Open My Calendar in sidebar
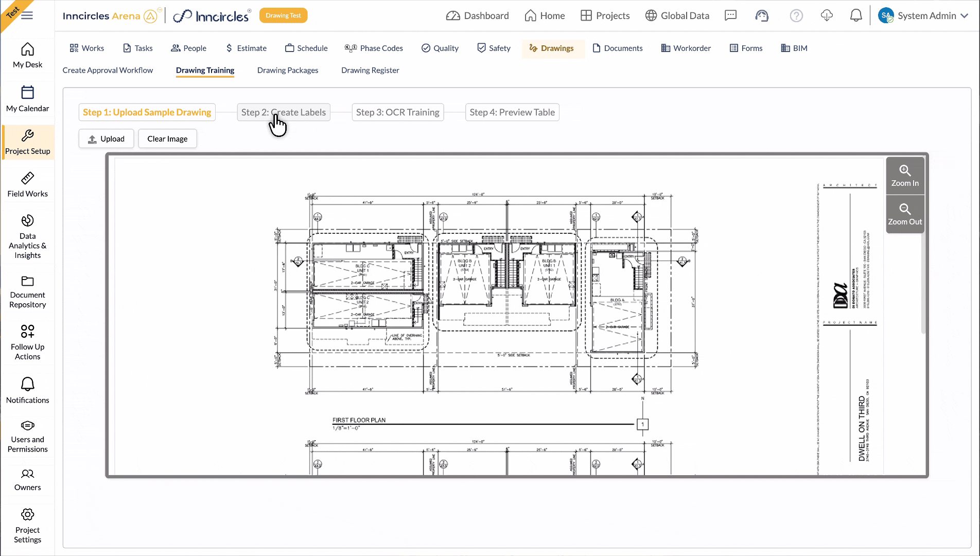980x556 pixels. click(x=27, y=99)
